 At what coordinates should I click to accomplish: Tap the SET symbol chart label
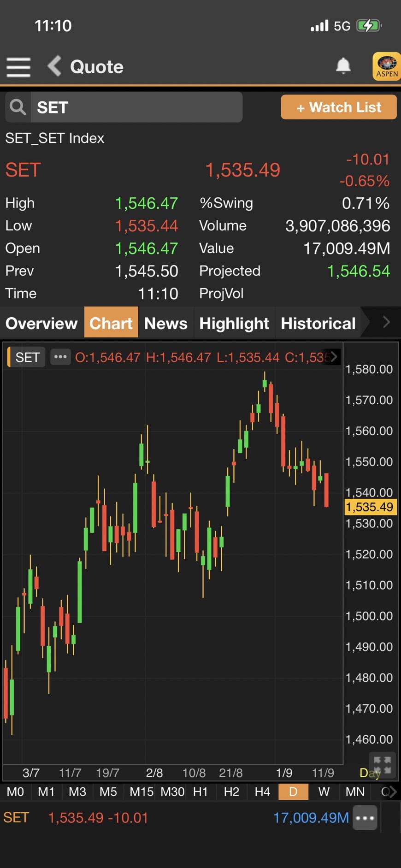coord(27,357)
